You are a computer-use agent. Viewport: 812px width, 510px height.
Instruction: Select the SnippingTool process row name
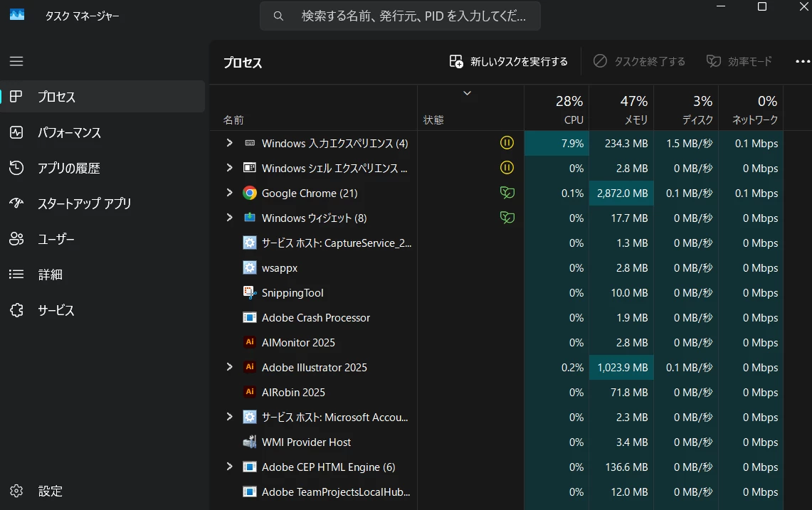pos(292,292)
